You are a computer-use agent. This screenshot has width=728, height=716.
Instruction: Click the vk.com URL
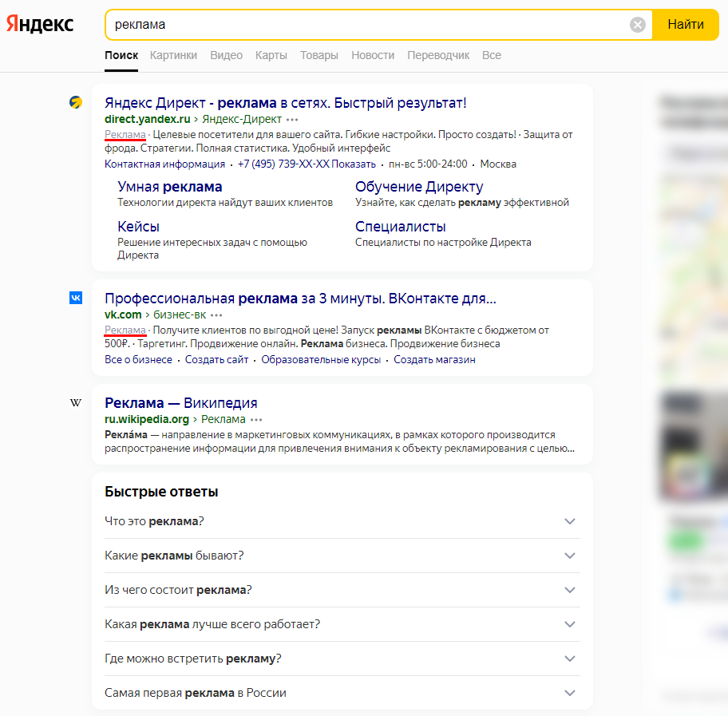123,314
